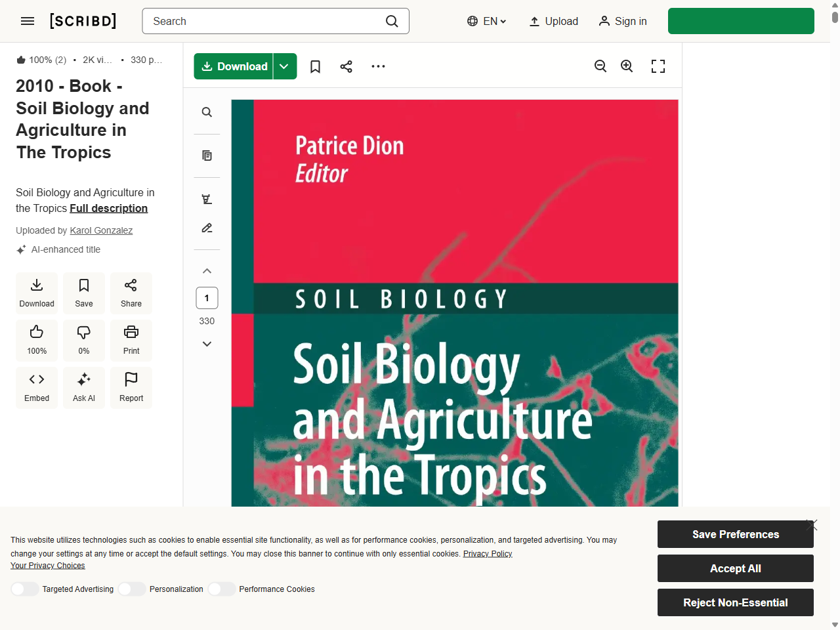The height and width of the screenshot is (630, 840).
Task: Bookmark this document for later
Action: tap(315, 66)
